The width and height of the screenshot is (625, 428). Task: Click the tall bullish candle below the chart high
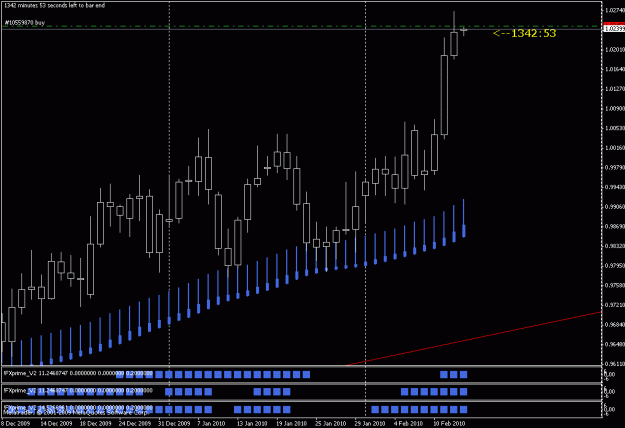click(x=444, y=95)
